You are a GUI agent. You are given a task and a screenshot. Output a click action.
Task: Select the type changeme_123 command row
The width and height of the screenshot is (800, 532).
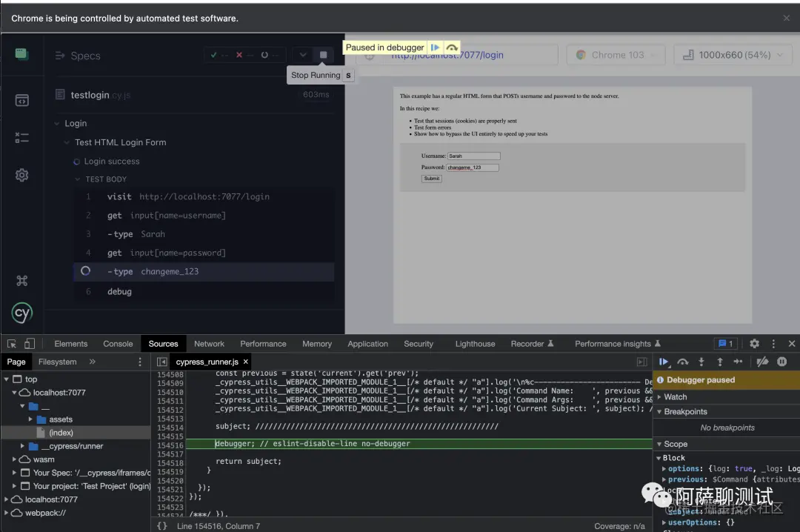tap(204, 272)
